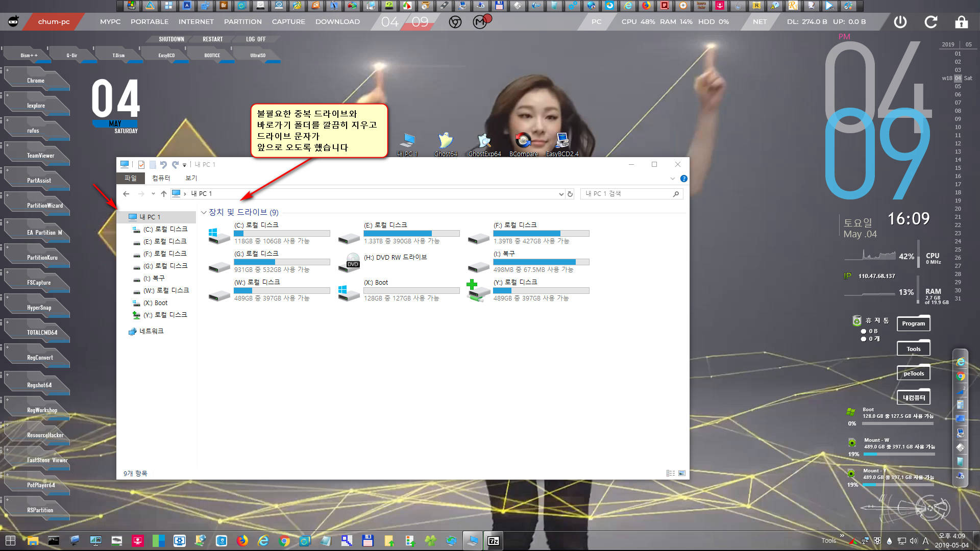Image resolution: width=980 pixels, height=551 pixels.
Task: Click the RESTART button
Action: [213, 39]
